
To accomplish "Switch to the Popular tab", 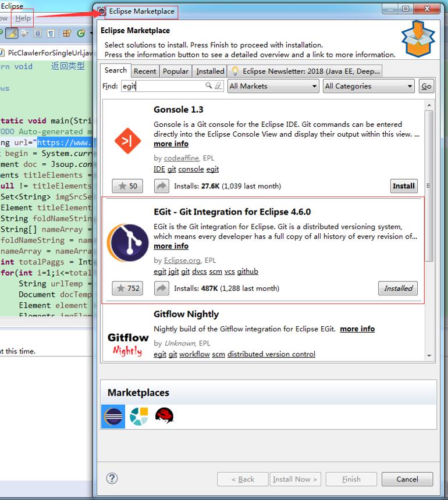I will pos(176,71).
